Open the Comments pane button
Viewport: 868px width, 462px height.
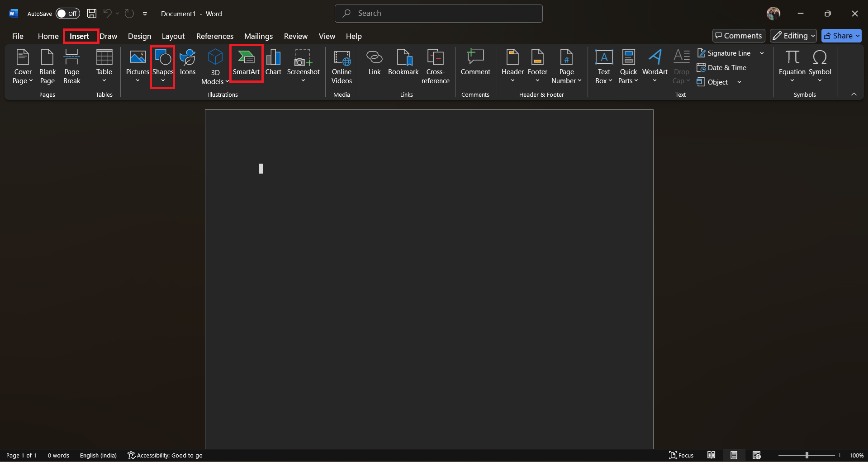point(739,36)
